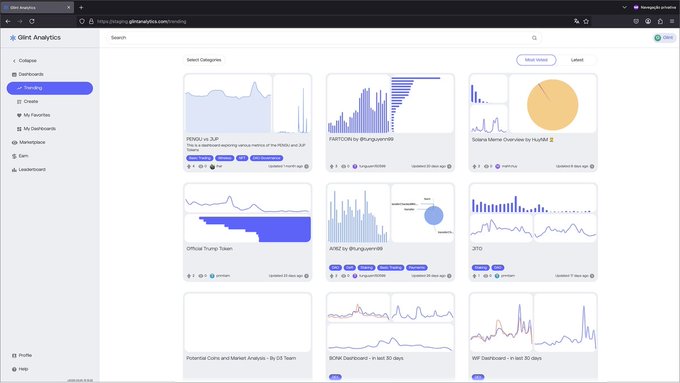
Task: Upvote the Solana Meme Overview dashboard
Action: 474,167
